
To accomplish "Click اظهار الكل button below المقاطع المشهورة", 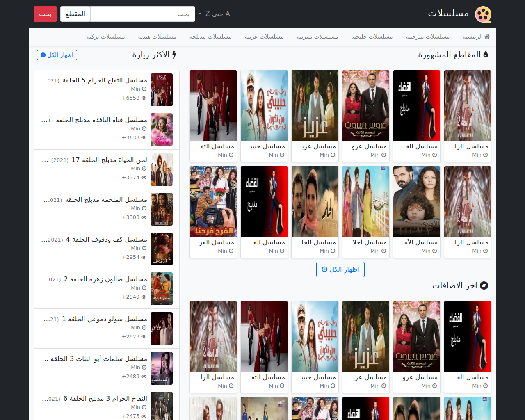I will coord(340,269).
